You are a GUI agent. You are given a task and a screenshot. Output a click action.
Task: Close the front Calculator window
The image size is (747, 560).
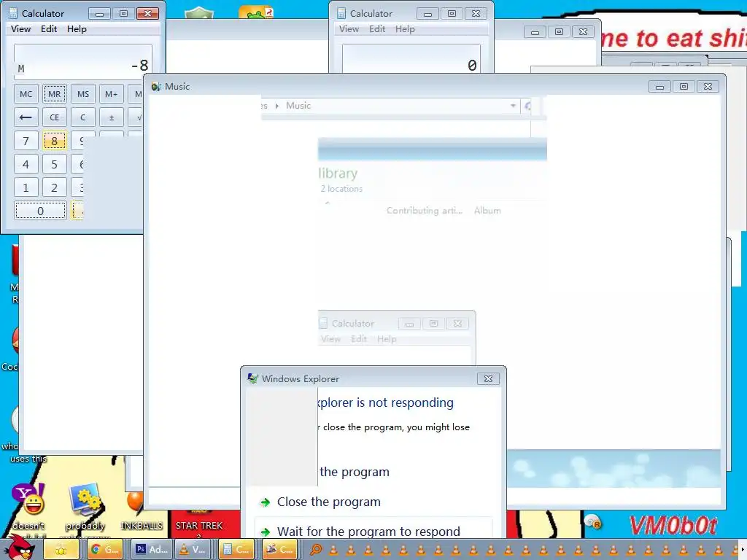pos(147,13)
